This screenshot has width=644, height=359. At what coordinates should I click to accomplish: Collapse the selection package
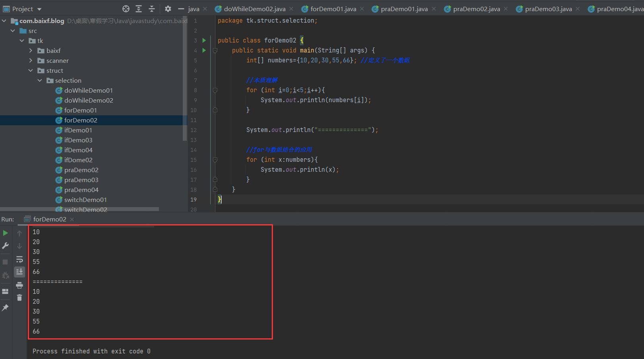pos(40,80)
